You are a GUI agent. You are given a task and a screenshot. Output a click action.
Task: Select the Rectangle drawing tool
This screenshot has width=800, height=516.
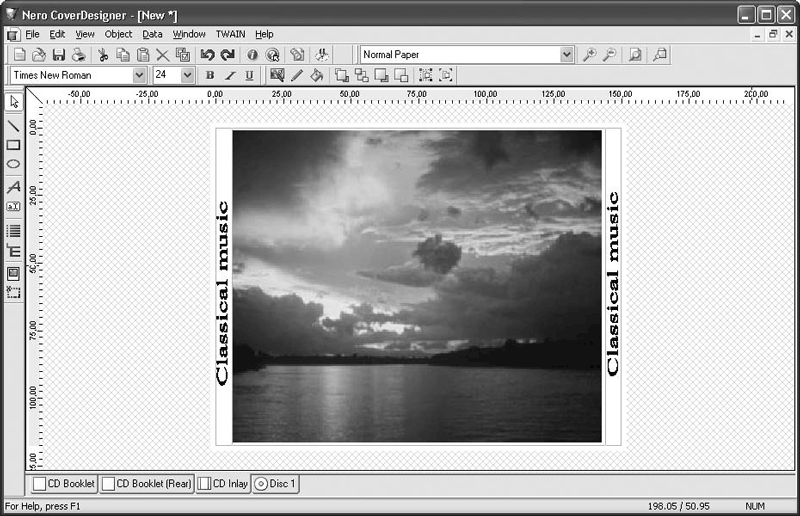(x=13, y=145)
